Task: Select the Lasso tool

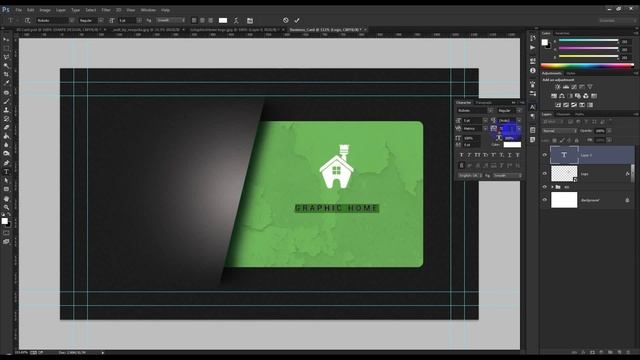Action: point(6,57)
